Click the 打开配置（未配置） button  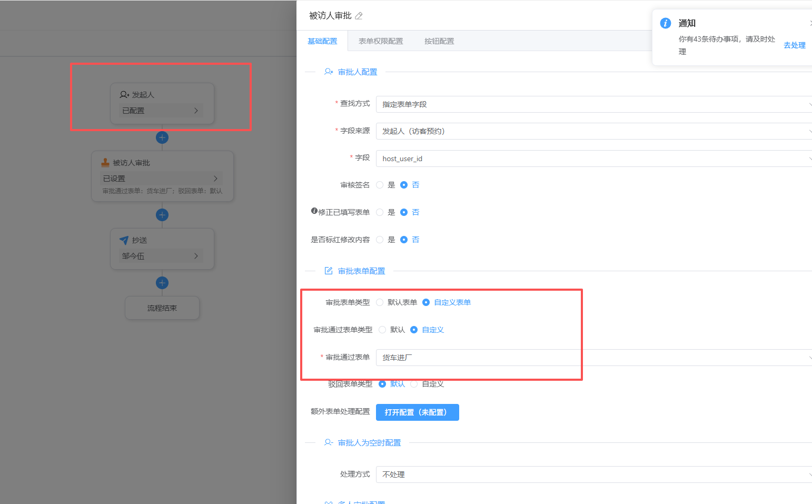417,412
